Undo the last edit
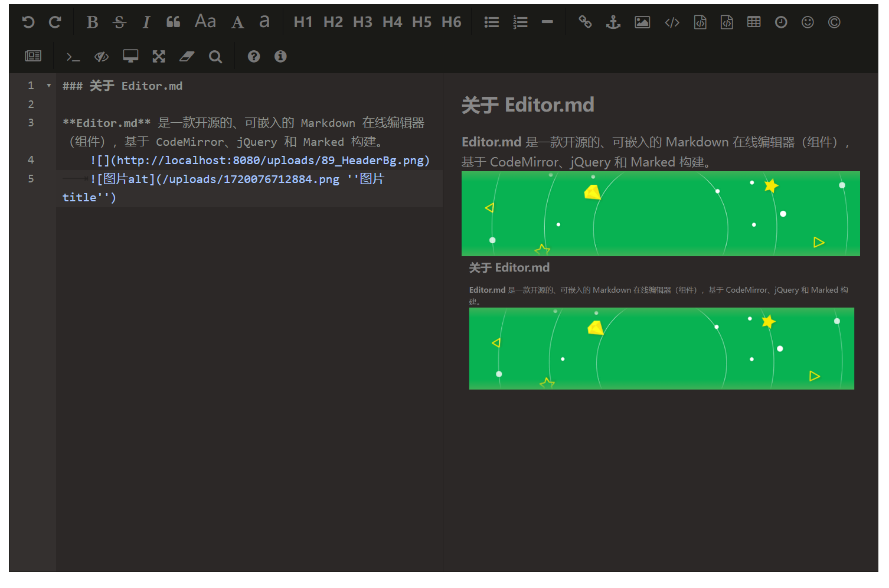The width and height of the screenshot is (889, 588). click(x=28, y=22)
